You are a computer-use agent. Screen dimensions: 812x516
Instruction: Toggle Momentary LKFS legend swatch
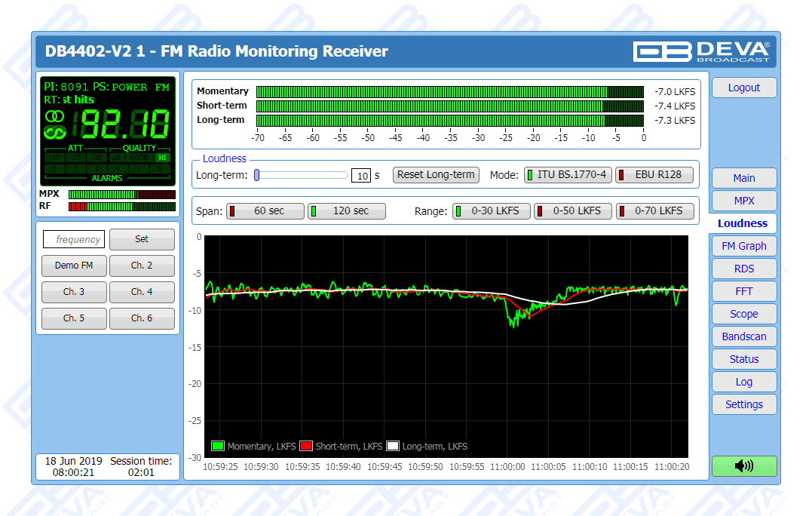pos(219,446)
